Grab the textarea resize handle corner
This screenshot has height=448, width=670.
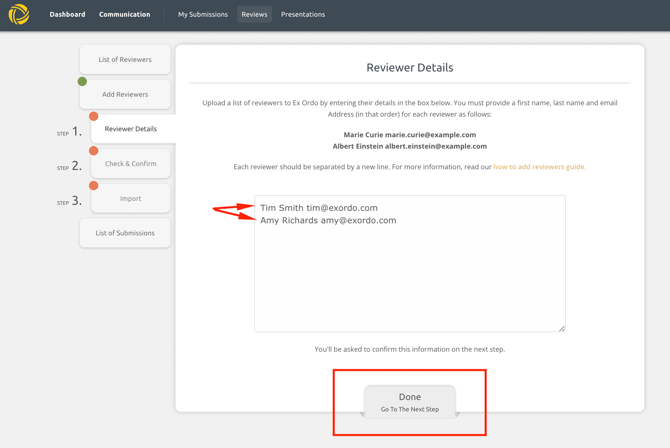(x=561, y=328)
